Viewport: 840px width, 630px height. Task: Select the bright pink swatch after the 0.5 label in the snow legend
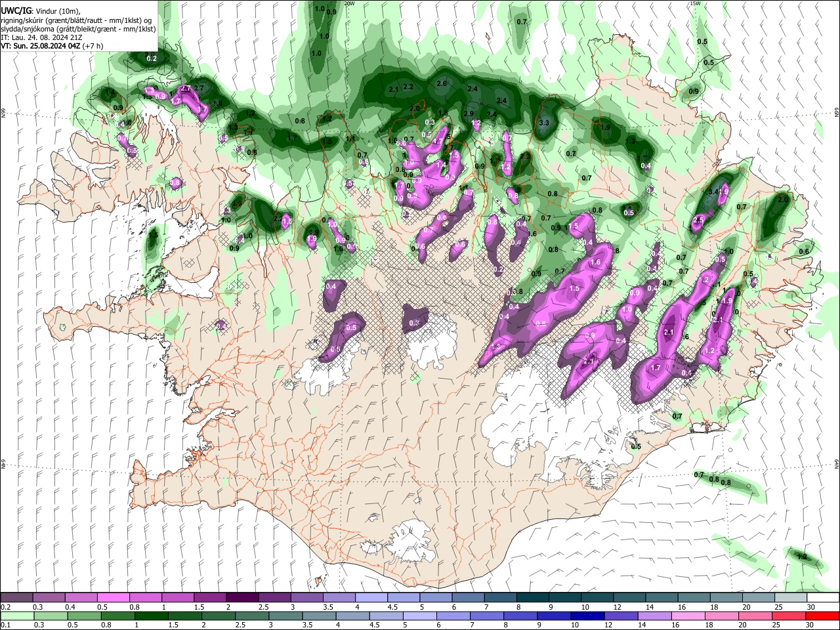click(113, 597)
